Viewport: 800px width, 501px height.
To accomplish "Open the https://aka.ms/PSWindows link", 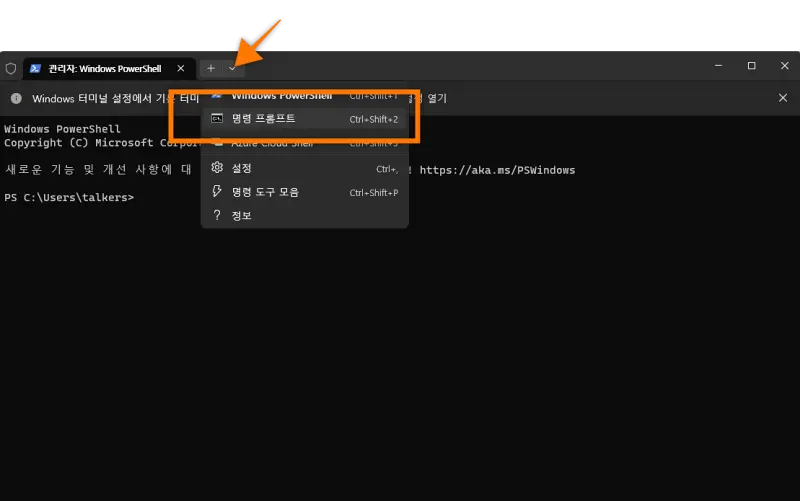I will point(497,170).
